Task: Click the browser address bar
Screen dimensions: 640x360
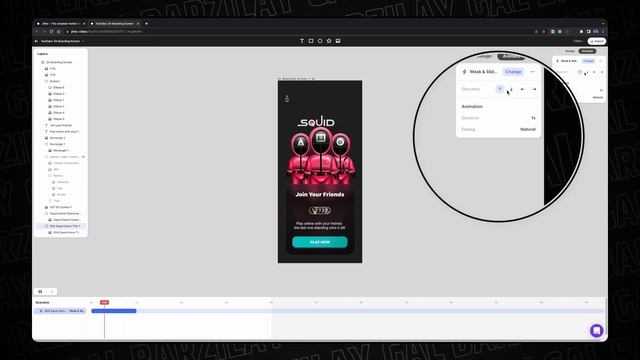Action: [298, 31]
